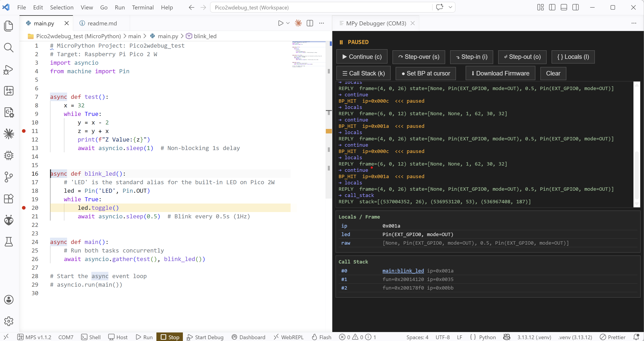The image size is (644, 341).
Task: Open notifications bell in status bar
Action: coord(637,337)
